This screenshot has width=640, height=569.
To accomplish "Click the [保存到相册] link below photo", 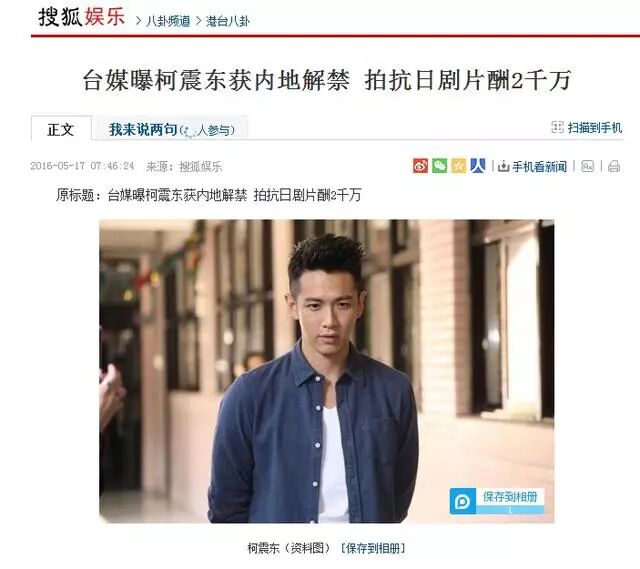I will (373, 548).
